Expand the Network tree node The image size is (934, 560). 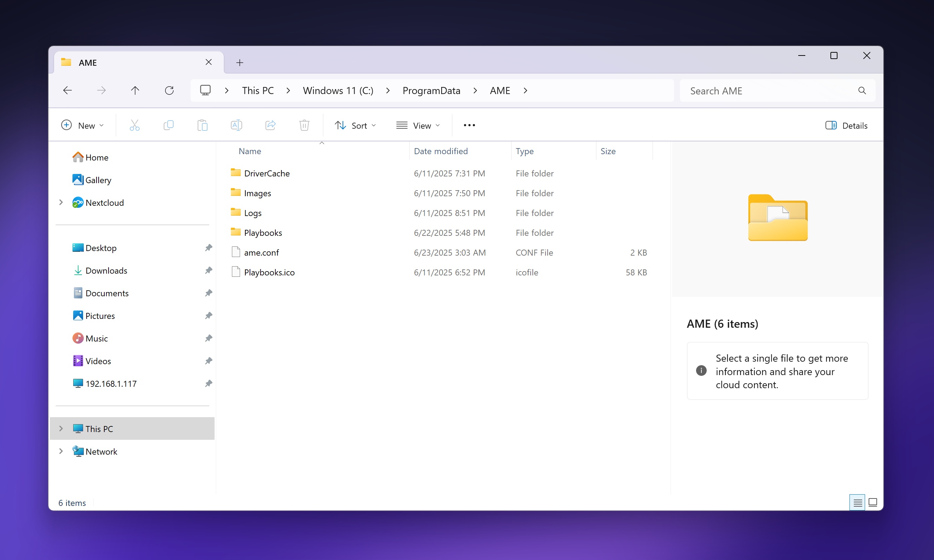pos(61,451)
